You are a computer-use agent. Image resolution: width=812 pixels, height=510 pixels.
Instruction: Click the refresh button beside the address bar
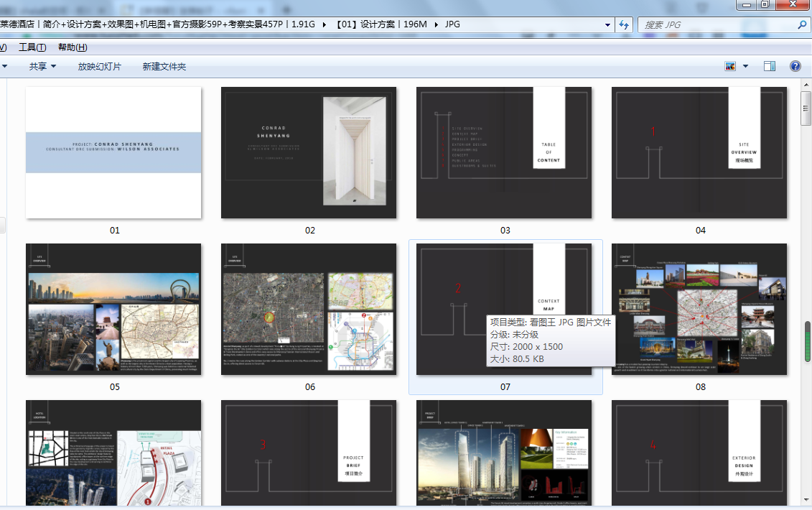click(624, 24)
